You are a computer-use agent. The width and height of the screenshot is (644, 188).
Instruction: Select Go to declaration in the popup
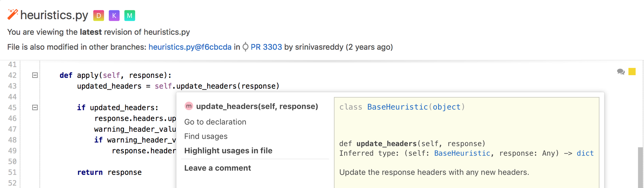click(215, 122)
